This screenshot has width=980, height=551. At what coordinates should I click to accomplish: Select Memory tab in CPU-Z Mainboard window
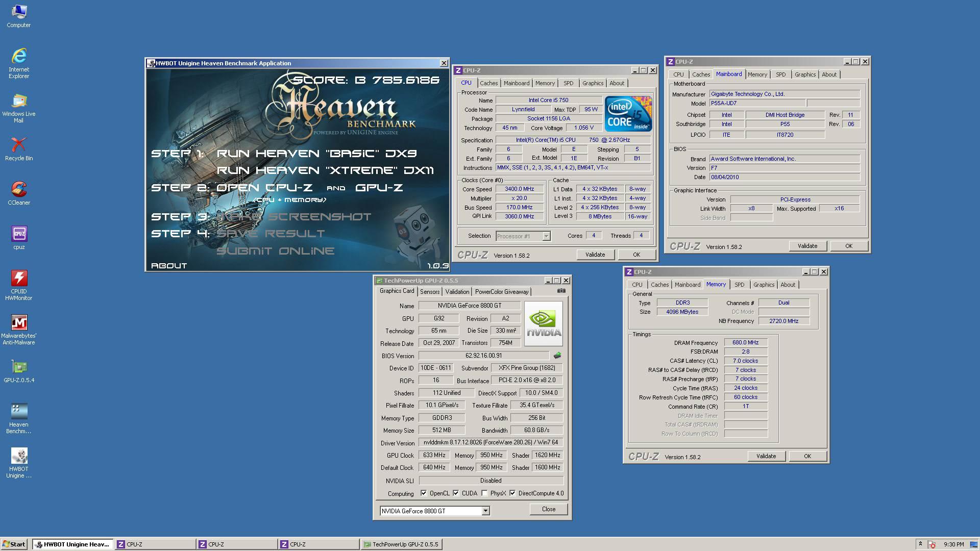[x=757, y=74]
